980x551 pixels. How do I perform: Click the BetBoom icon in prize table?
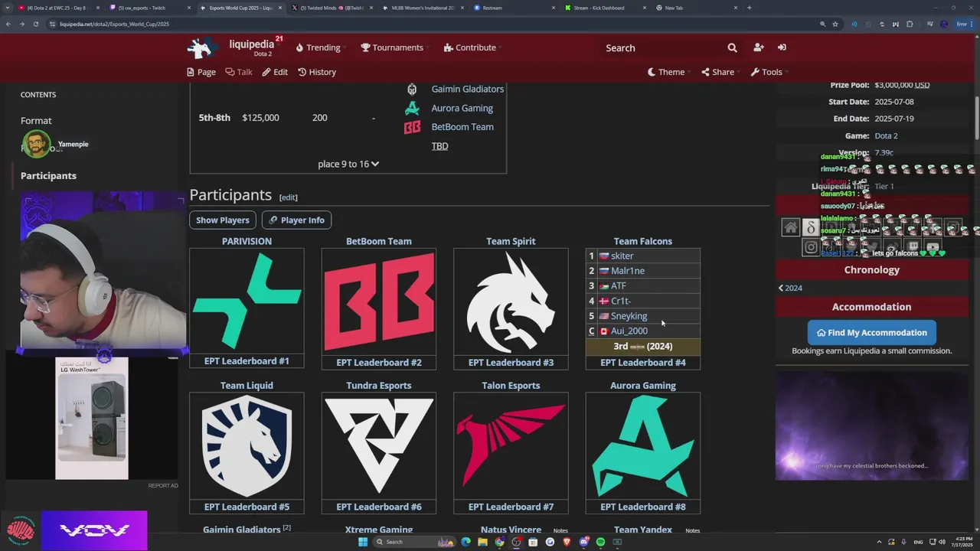(412, 127)
